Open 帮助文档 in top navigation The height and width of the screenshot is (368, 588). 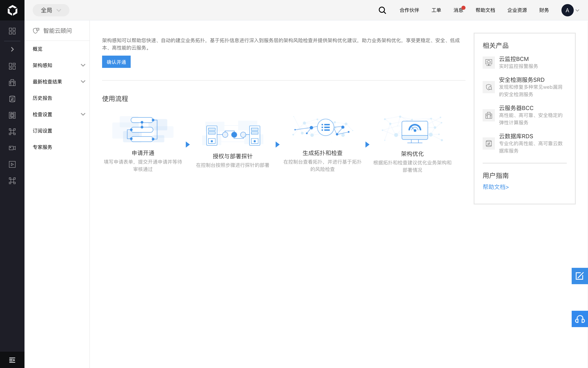click(x=485, y=10)
